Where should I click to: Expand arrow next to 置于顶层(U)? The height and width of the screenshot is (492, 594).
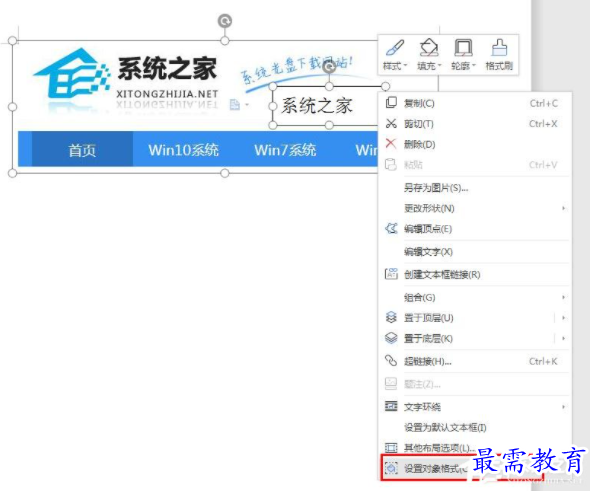click(563, 318)
